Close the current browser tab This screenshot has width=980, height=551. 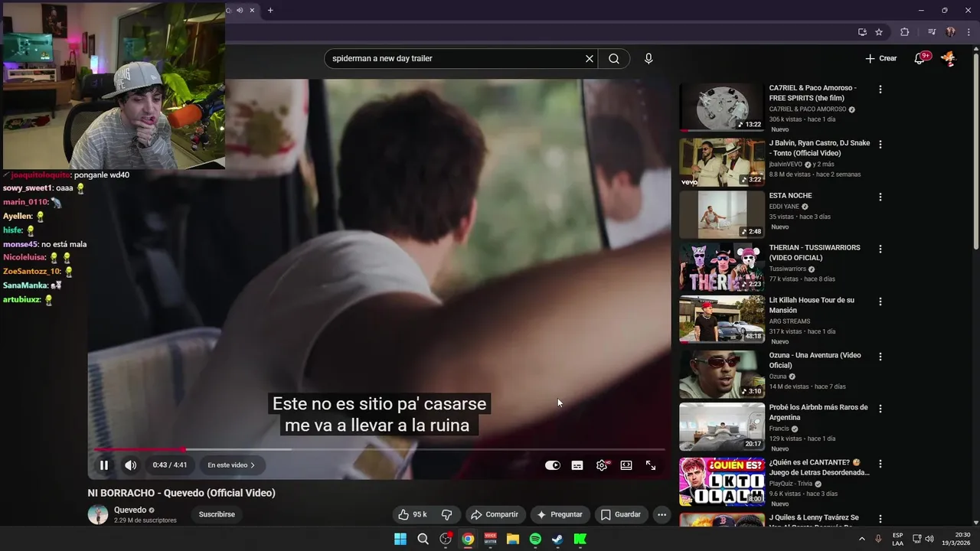coord(252,10)
